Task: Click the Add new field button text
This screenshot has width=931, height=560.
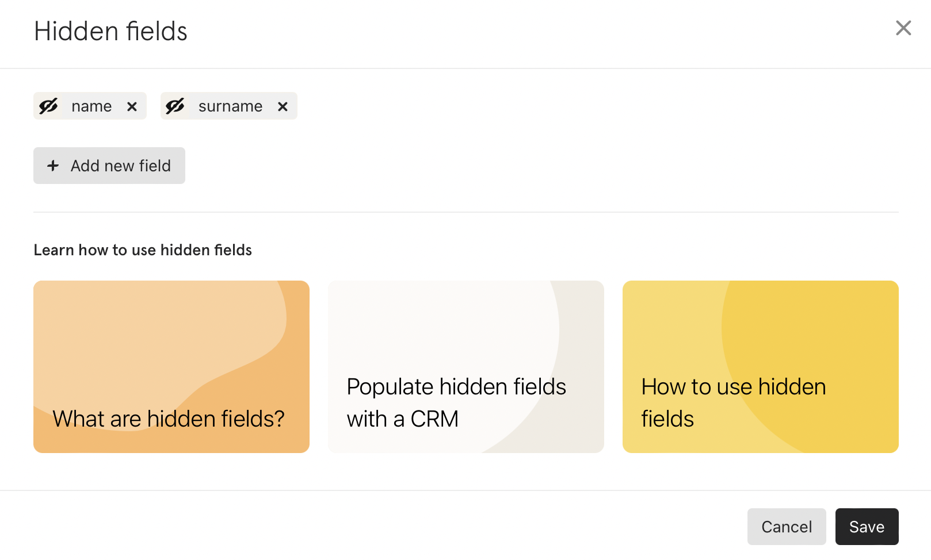Action: [121, 166]
